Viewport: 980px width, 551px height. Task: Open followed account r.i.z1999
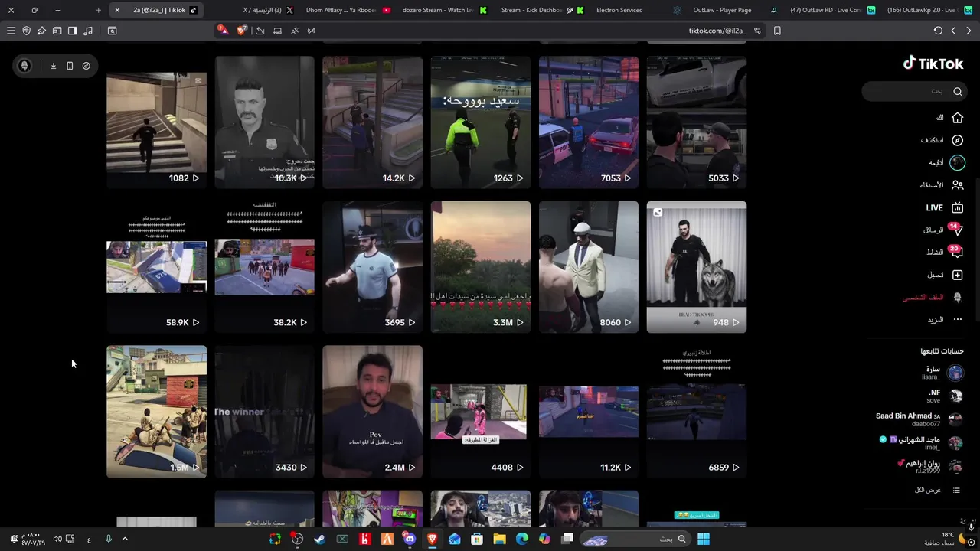click(929, 466)
